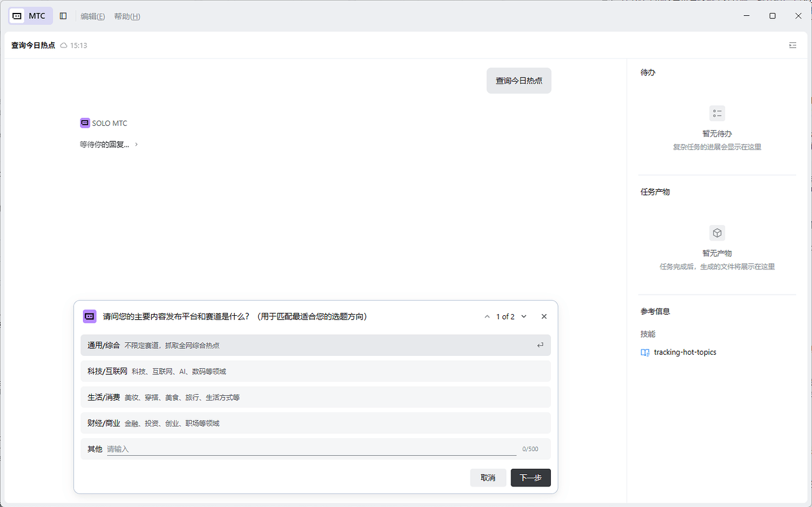Choose the 生活/消费 option
Viewport: 812px width, 507px height.
pyautogui.click(x=315, y=397)
